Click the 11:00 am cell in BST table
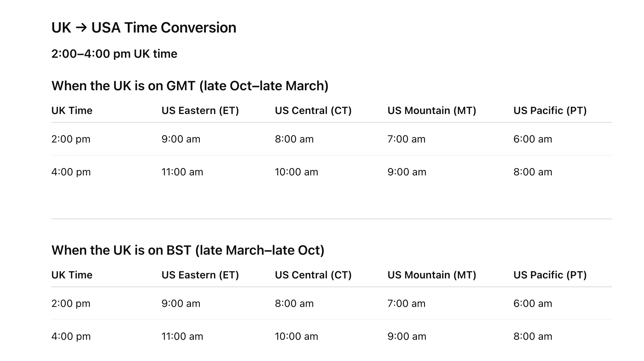644x361 pixels. tap(182, 337)
